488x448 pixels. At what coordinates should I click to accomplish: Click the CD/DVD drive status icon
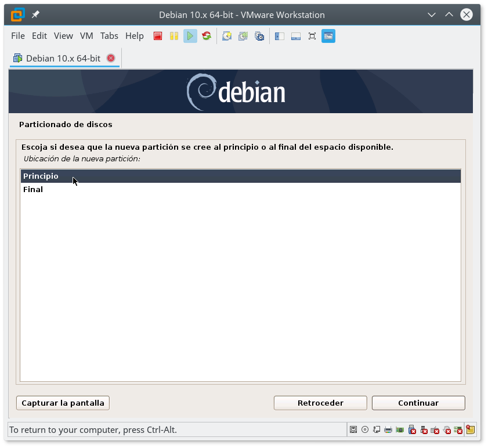coord(365,430)
